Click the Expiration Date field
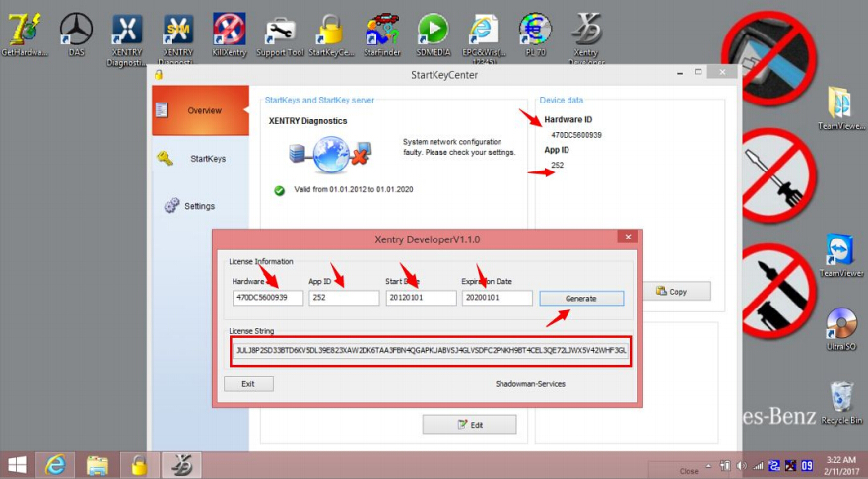 (x=497, y=298)
